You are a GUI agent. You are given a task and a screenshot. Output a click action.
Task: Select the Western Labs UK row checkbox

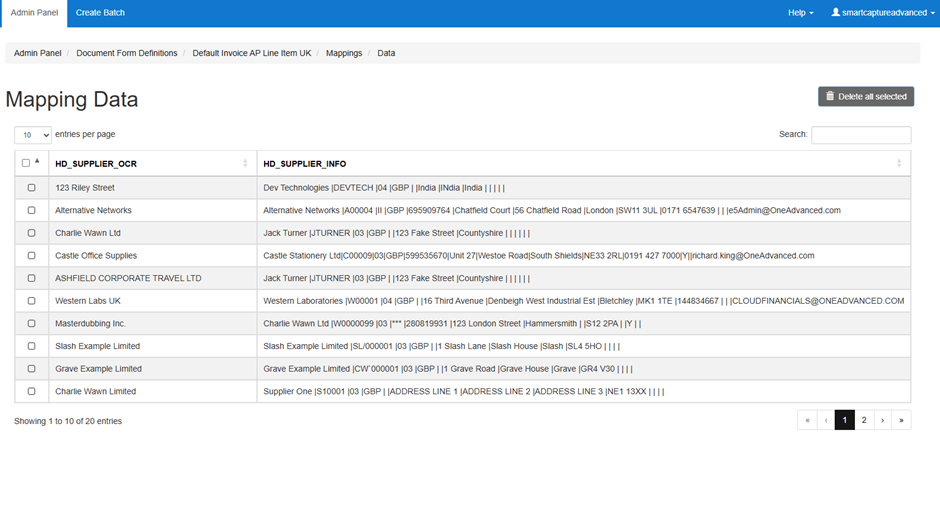point(31,301)
